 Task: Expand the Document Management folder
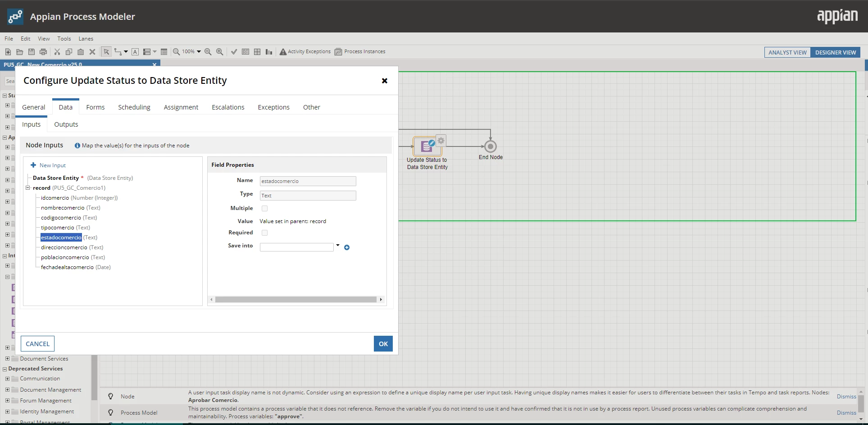click(7, 389)
